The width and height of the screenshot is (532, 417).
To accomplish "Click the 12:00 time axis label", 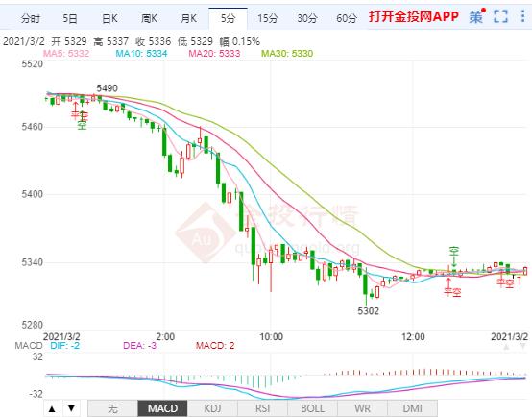I will [x=413, y=337].
